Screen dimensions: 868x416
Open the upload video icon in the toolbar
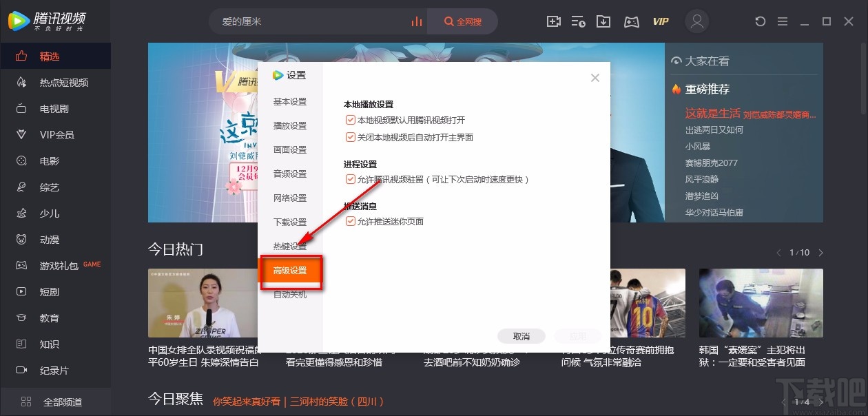tap(553, 21)
